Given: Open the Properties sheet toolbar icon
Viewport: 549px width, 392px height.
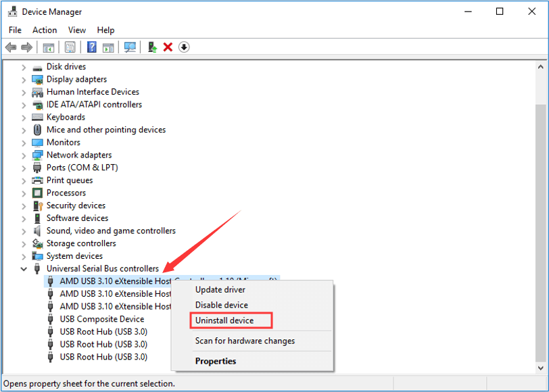Looking at the screenshot, I should (70, 47).
